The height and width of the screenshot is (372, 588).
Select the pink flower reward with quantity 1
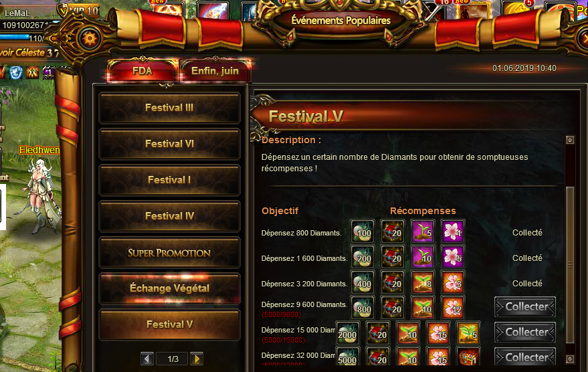coord(453,231)
